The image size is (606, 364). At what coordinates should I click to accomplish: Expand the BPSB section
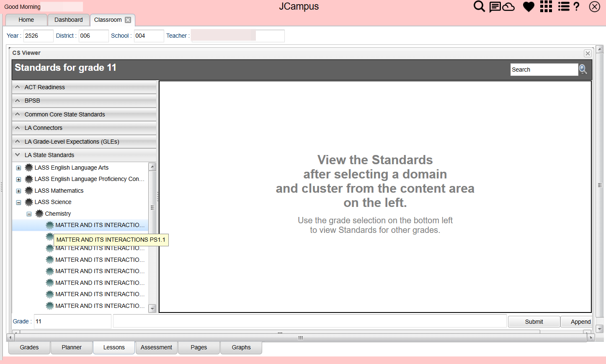[84, 101]
